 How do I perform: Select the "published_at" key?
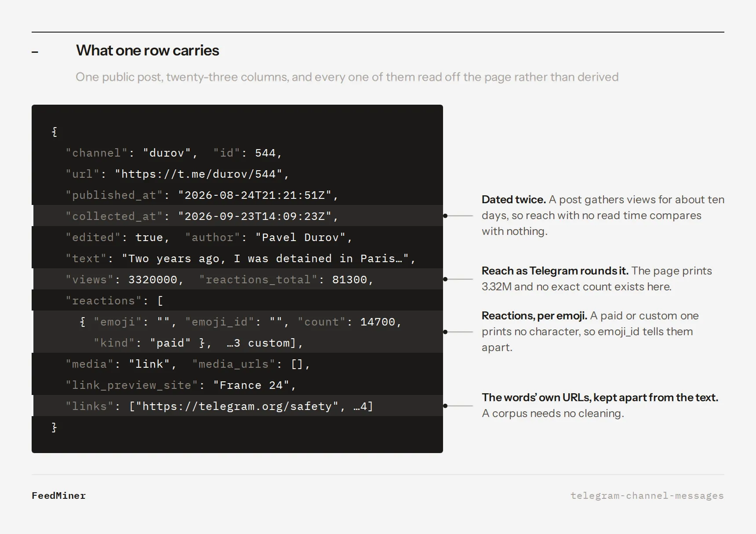click(x=114, y=195)
